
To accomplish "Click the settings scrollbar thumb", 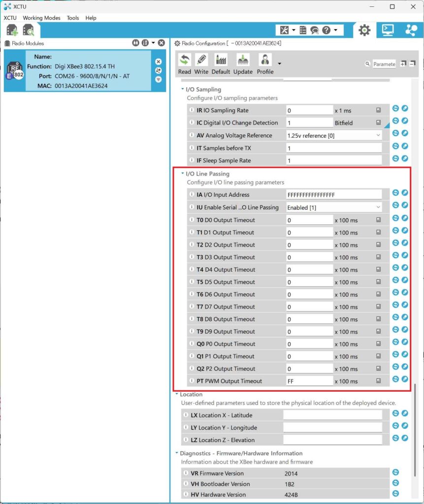I will pos(415,430).
